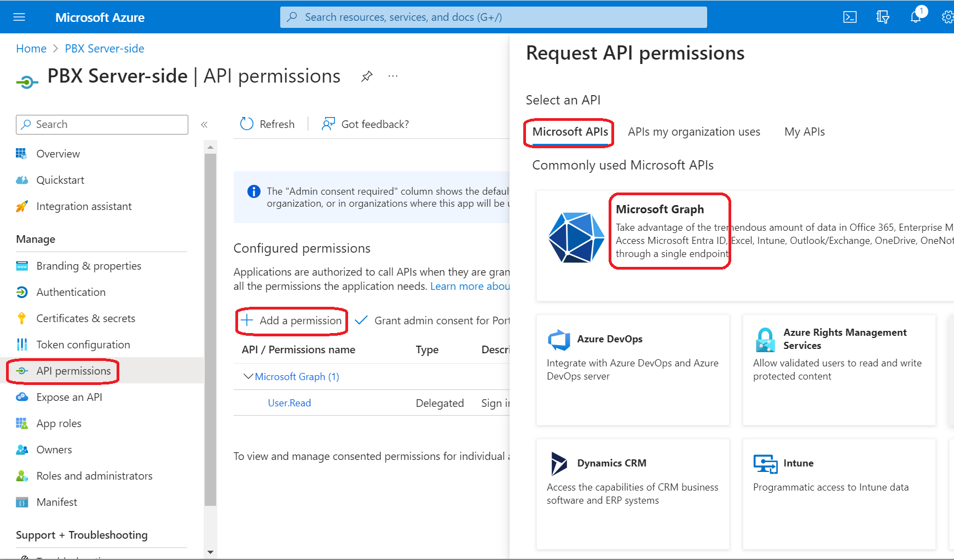Type in the top Azure search bar

pos(493,17)
